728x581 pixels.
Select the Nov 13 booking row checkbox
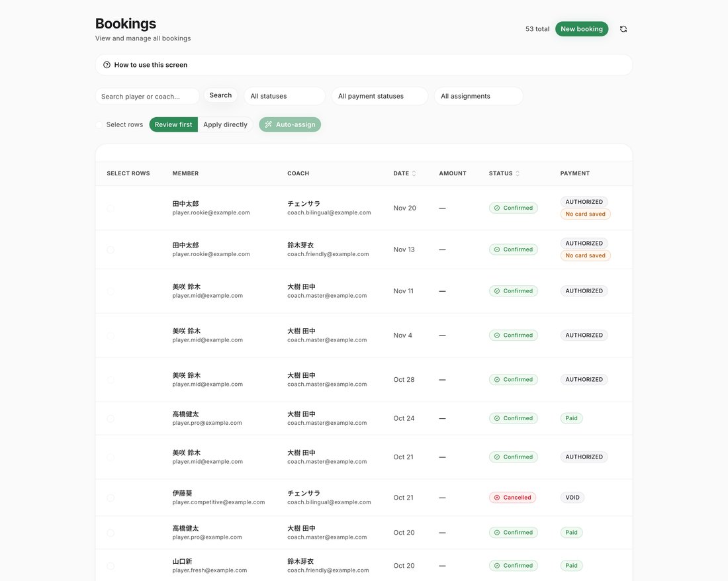[111, 249]
